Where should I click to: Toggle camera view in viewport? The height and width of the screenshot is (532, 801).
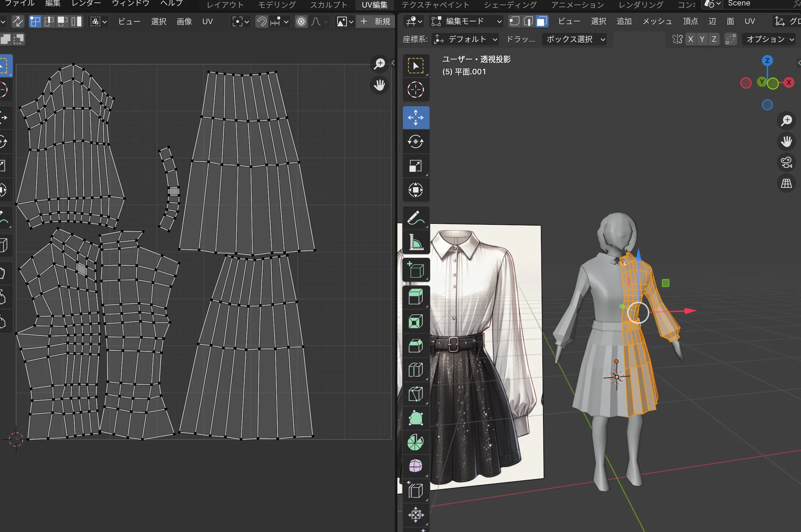point(786,162)
